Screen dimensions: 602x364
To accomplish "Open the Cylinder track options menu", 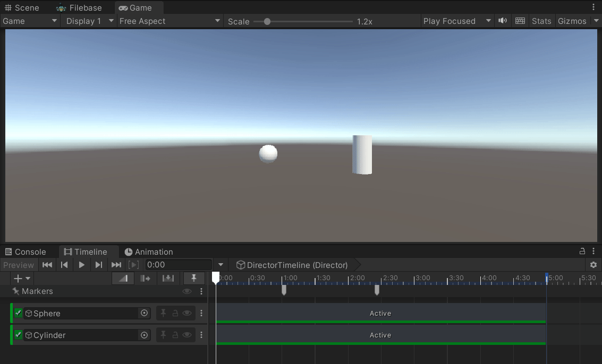I will pos(201,335).
